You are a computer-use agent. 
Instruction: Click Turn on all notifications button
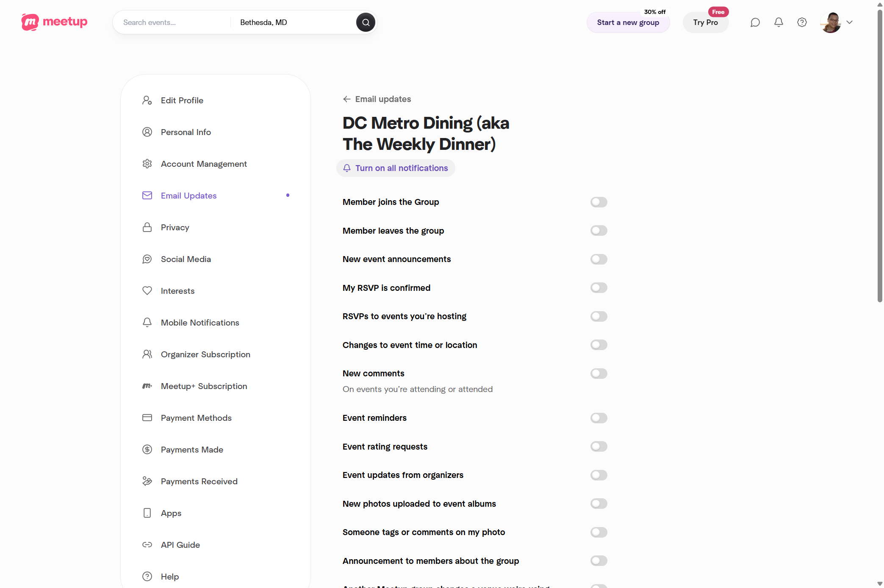396,168
